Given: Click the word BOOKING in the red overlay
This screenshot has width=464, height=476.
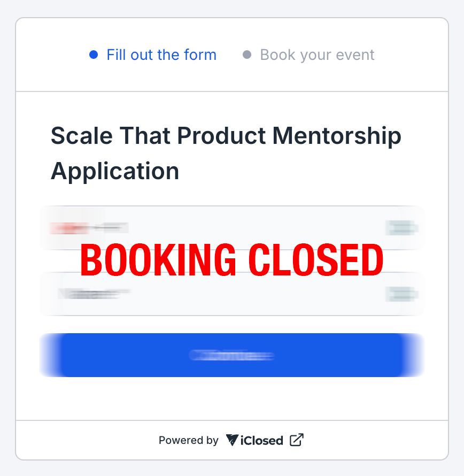Looking at the screenshot, I should tap(158, 260).
